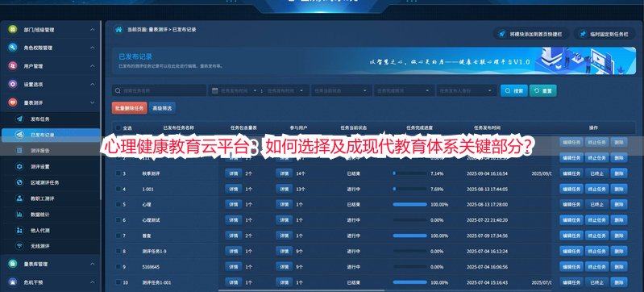Click the 测评报告 document icon
644x292 pixels.
(19, 151)
